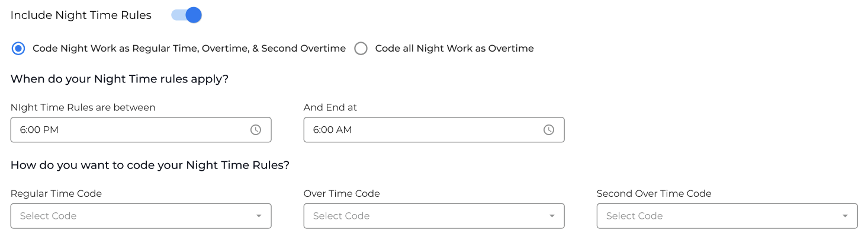Screen dimensions: 868x236
Task: Click the "And End at" label
Action: click(x=330, y=107)
